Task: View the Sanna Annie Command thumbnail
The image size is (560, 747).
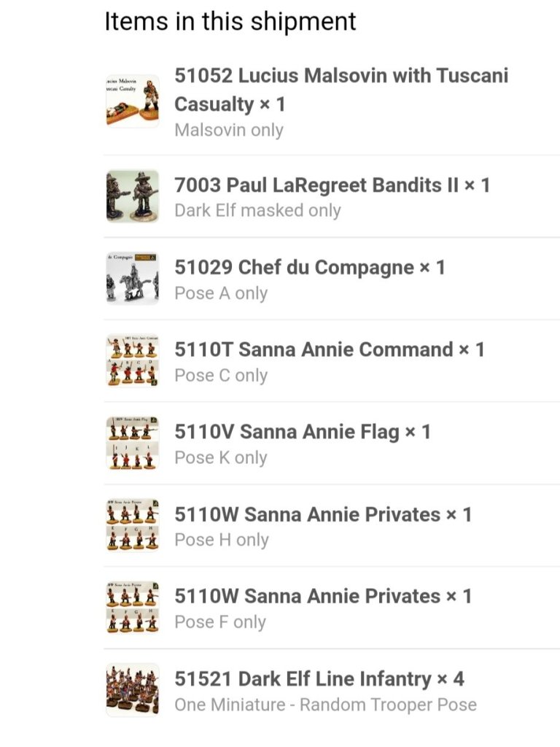Action: 132,360
